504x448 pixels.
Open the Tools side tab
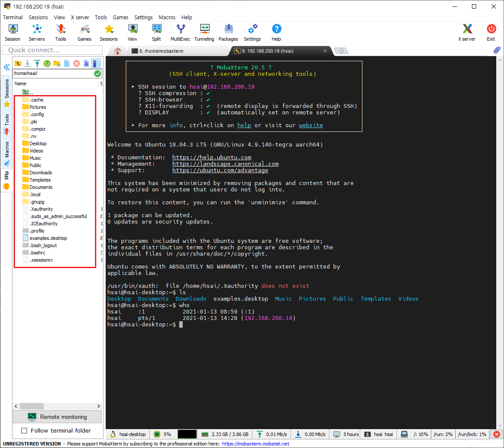pyautogui.click(x=7, y=124)
